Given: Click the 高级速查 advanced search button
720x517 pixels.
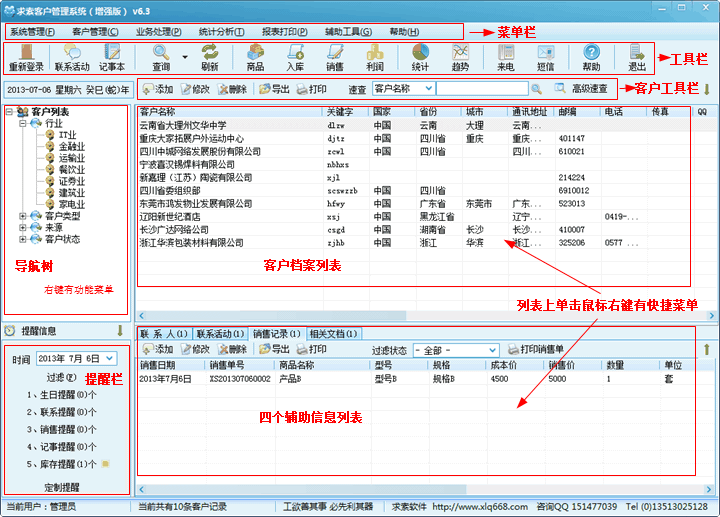Looking at the screenshot, I should pyautogui.click(x=582, y=89).
